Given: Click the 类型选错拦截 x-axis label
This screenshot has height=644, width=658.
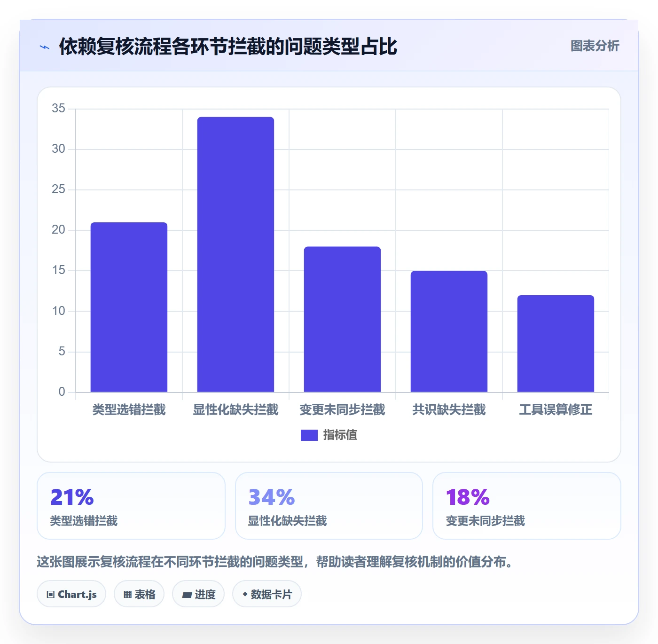Looking at the screenshot, I should pyautogui.click(x=129, y=410).
